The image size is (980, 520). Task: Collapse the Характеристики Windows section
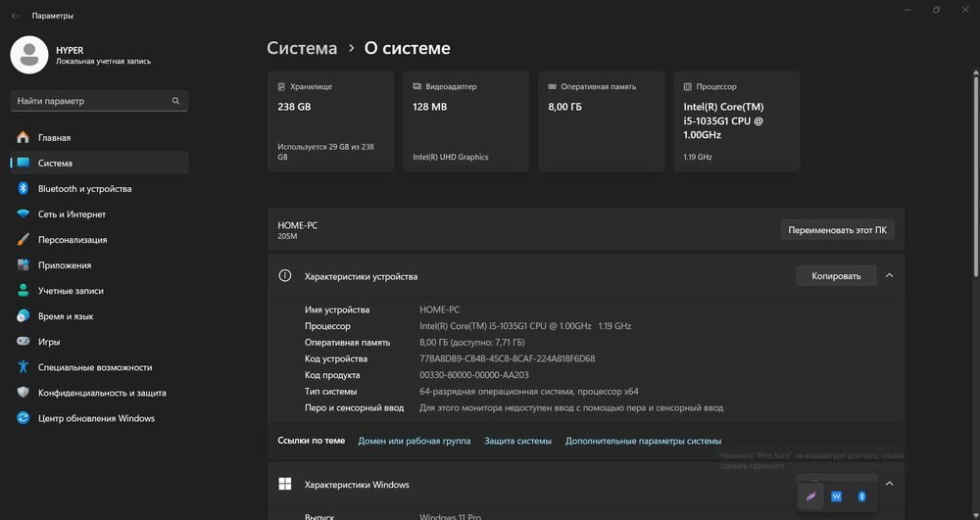(x=889, y=483)
